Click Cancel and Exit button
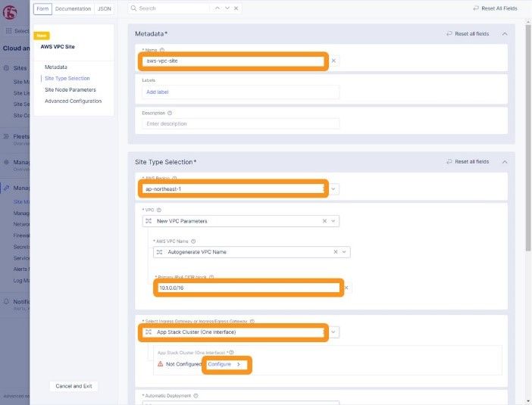This screenshot has width=532, height=405. pyautogui.click(x=74, y=386)
